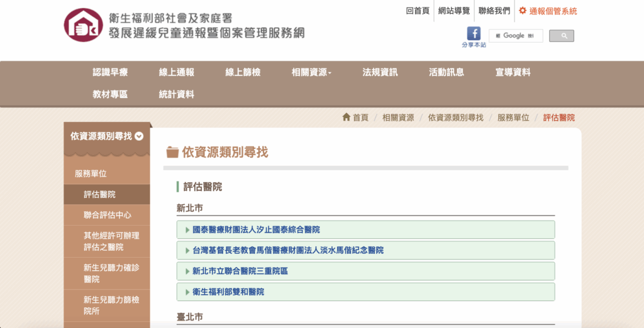Click the 臺北市 section heading
The height and width of the screenshot is (328, 644).
(190, 317)
